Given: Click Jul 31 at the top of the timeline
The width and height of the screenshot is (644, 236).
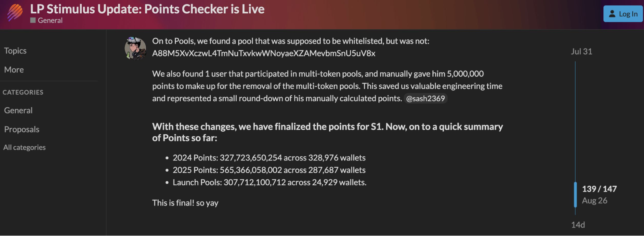Looking at the screenshot, I should 581,51.
